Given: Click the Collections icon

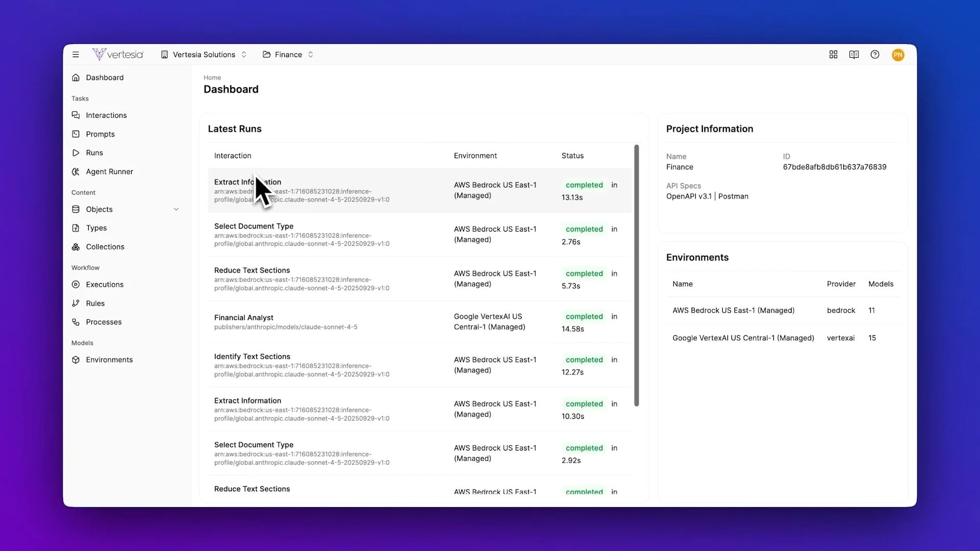Looking at the screenshot, I should [x=76, y=247].
